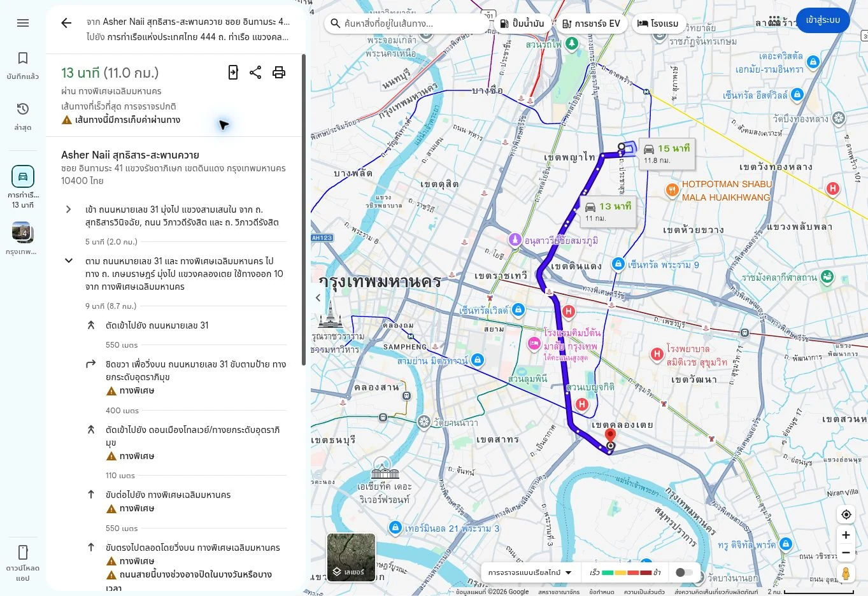The image size is (868, 596).
Task: Select the ปั๊มน้ำมัน filter chip
Action: [x=522, y=24]
